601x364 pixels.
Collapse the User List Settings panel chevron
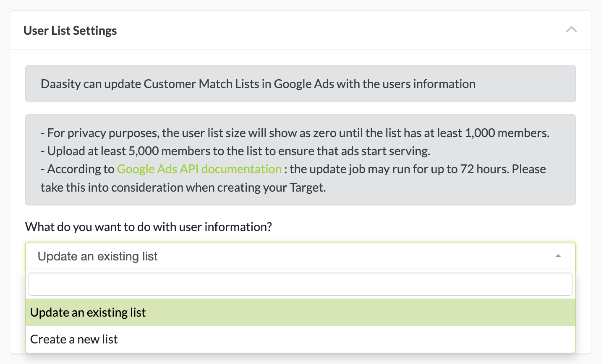pyautogui.click(x=571, y=30)
